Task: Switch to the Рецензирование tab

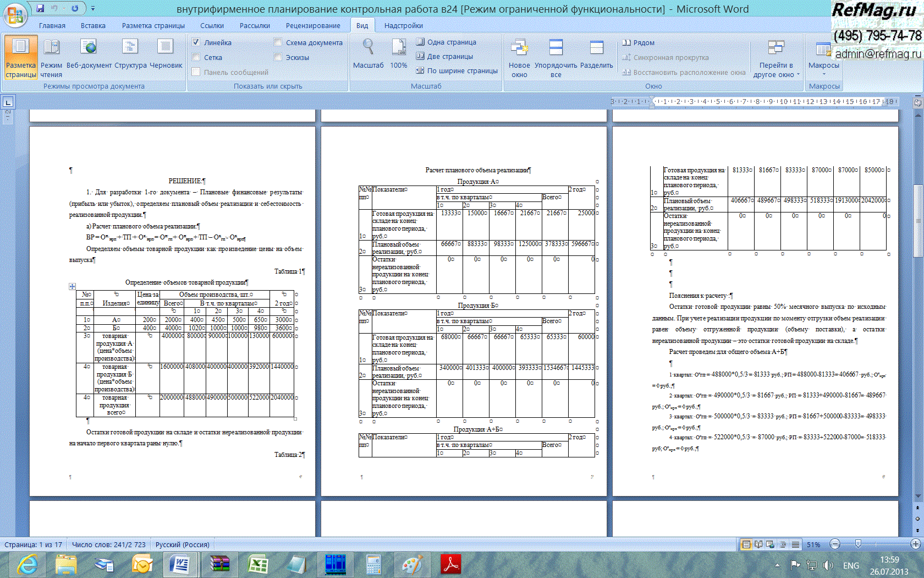Action: (x=312, y=26)
